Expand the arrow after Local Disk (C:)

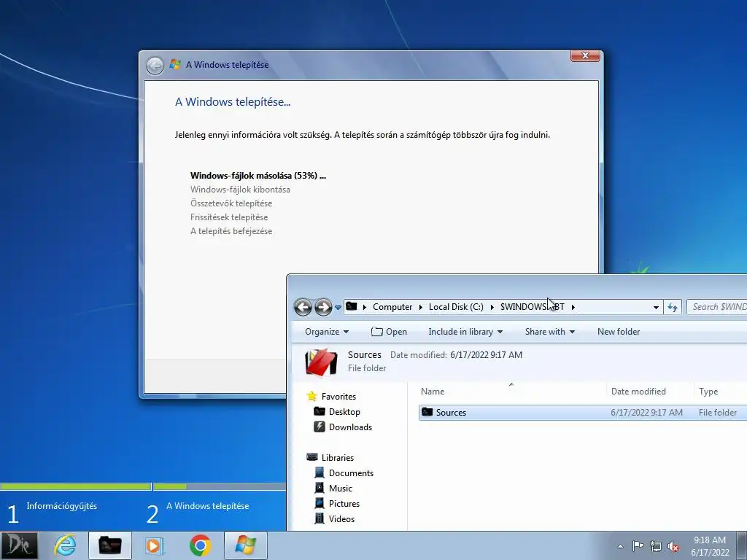492,307
